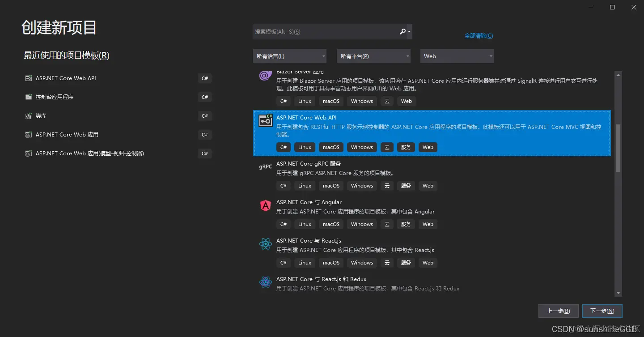This screenshot has height=337, width=644.
Task: Click the scrollbar down arrow
Action: coord(619,293)
